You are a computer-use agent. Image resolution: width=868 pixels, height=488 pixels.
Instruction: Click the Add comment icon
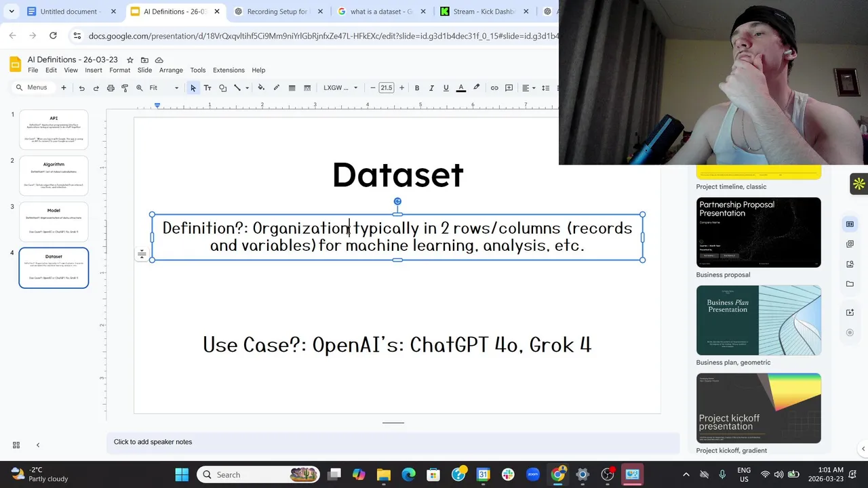tap(509, 88)
